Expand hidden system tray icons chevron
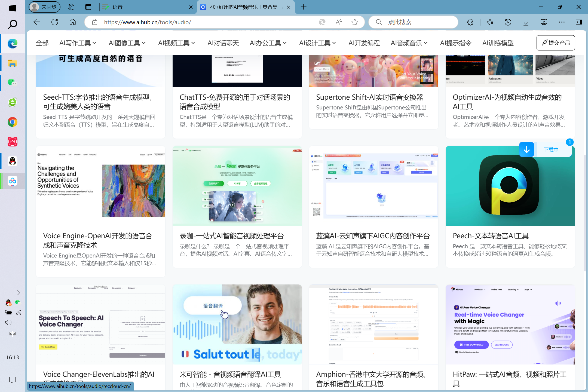588x392 pixels. tap(18, 293)
